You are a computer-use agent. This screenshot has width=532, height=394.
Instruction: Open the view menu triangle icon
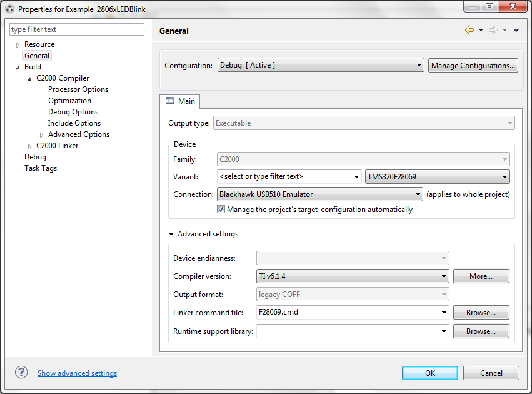pyautogui.click(x=516, y=30)
